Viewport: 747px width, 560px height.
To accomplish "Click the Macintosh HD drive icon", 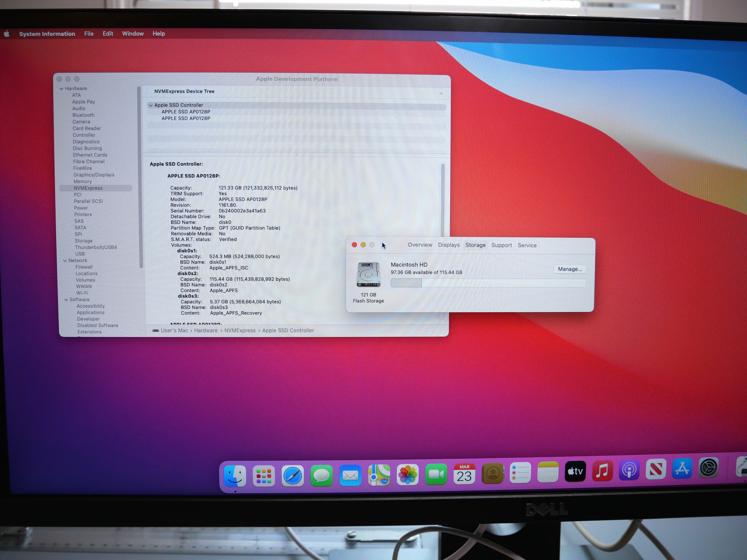I will tap(368, 274).
